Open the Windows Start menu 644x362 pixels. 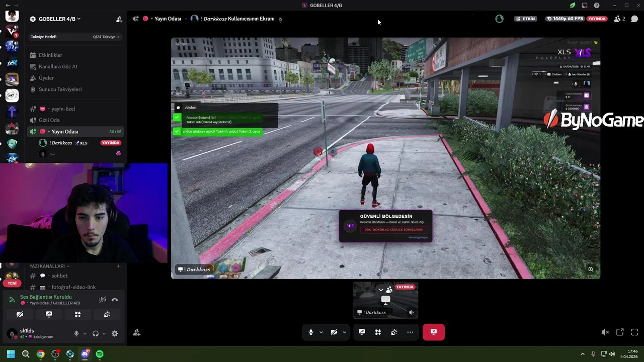pyautogui.click(x=11, y=354)
